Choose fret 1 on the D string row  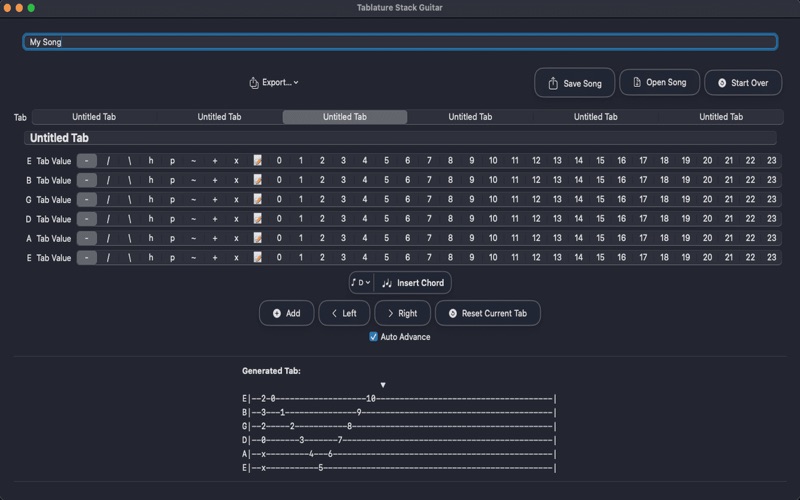click(x=301, y=219)
